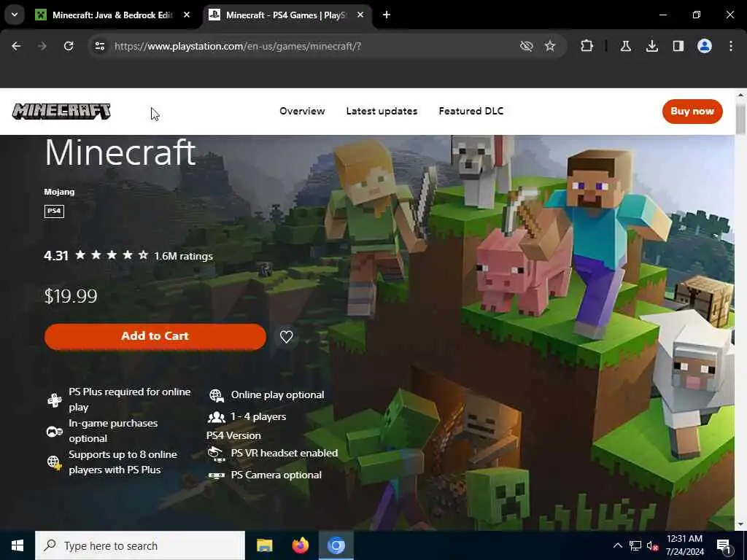Click the page vertical scrollbar thumb
The width and height of the screenshot is (747, 560).
740,119
